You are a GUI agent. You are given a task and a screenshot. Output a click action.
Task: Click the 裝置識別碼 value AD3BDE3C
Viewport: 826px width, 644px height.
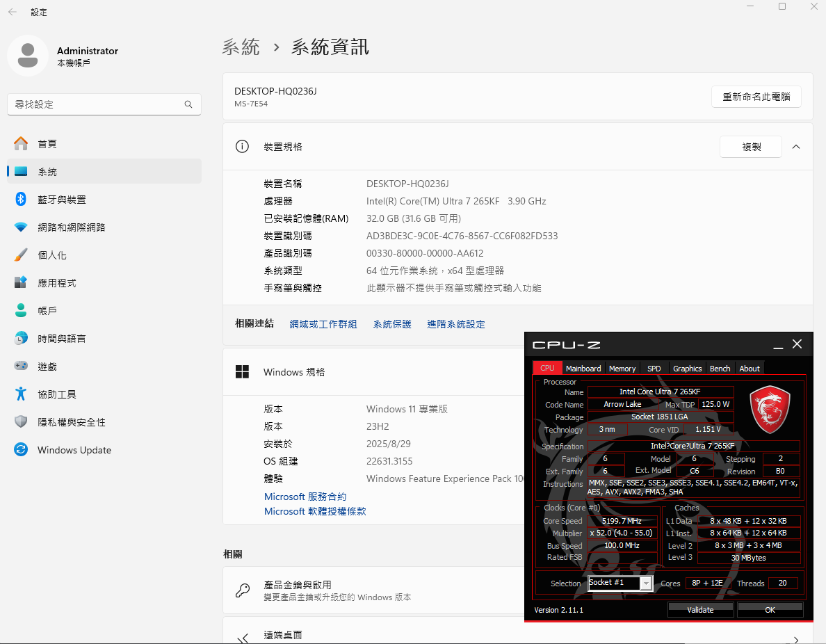462,236
